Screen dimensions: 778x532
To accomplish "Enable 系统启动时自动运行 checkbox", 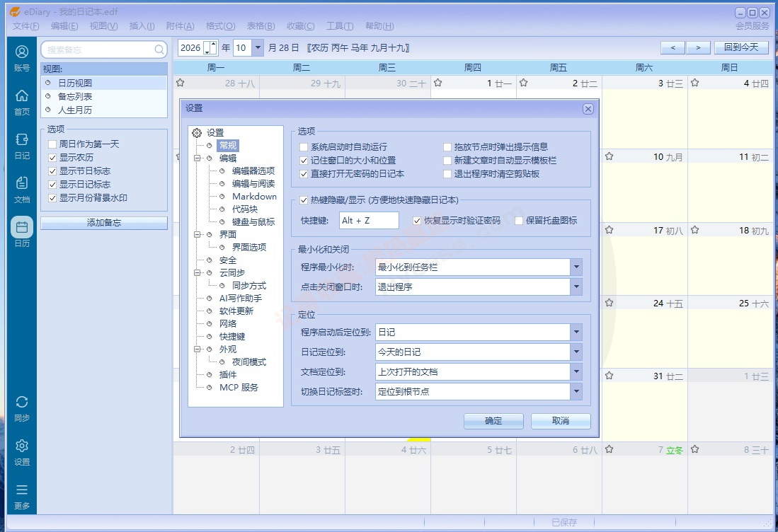I will [x=304, y=146].
